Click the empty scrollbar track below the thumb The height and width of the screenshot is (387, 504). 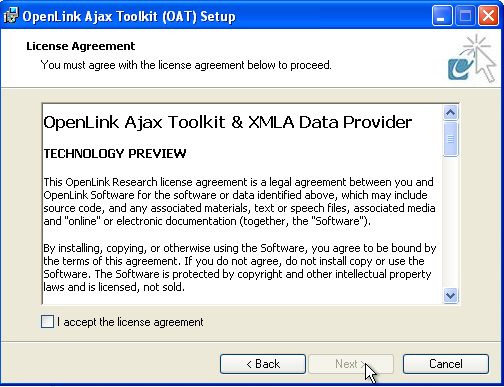tap(450, 222)
